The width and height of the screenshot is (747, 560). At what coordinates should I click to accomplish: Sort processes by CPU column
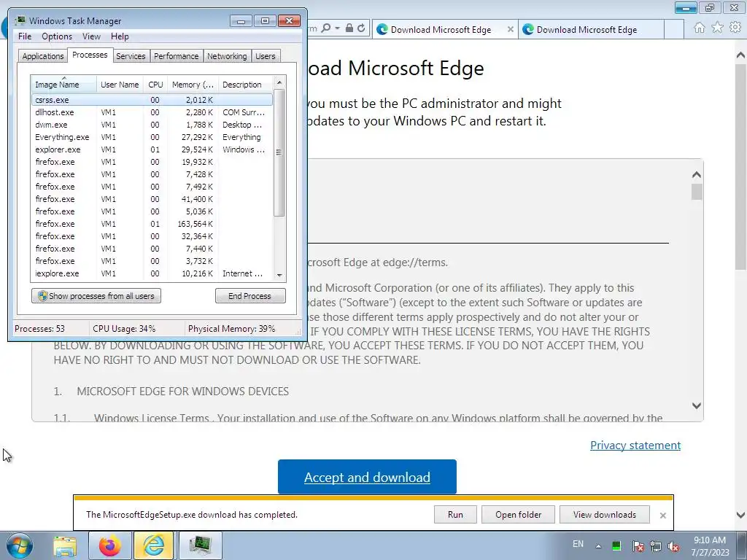click(x=155, y=85)
